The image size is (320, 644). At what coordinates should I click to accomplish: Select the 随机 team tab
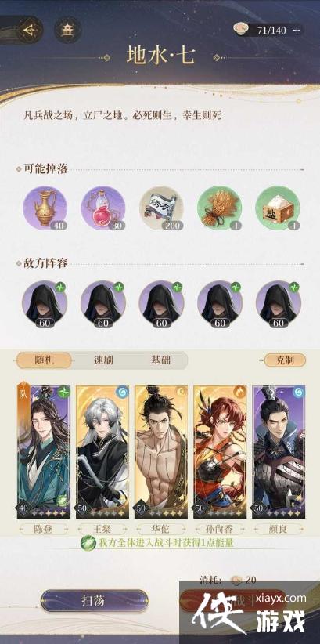44,360
